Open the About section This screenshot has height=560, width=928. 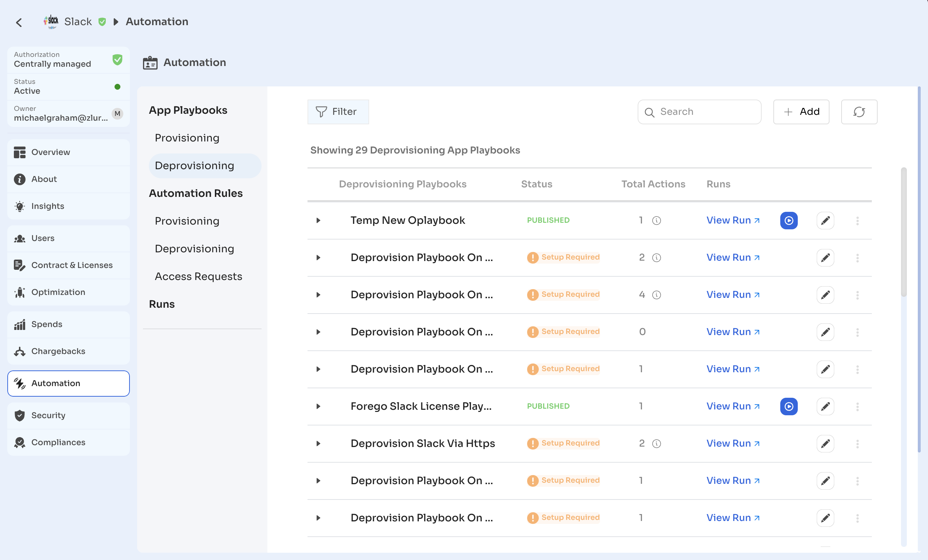(68, 179)
